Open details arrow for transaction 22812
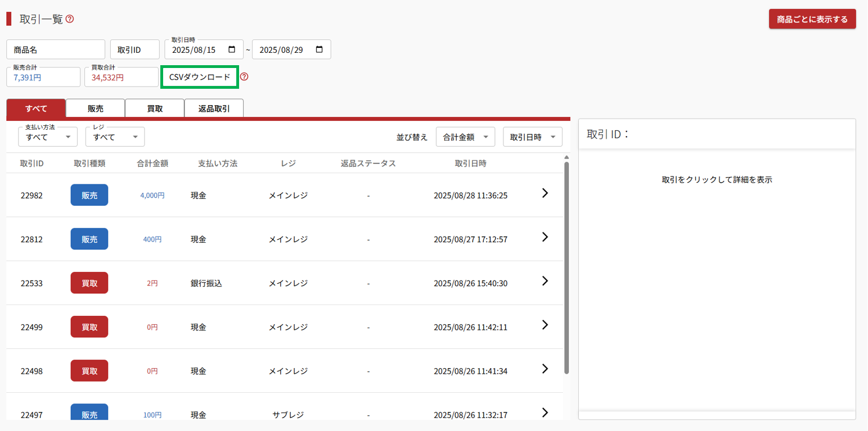 pos(544,237)
